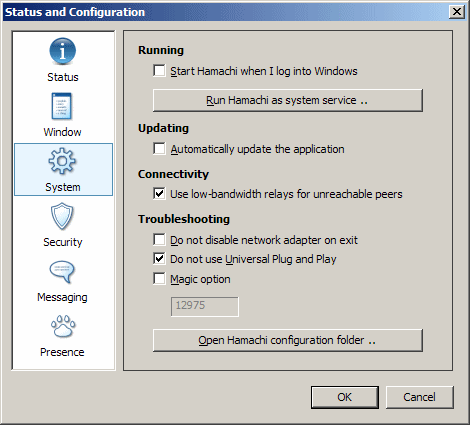Confirm settings with the OK button
470x425 pixels.
point(345,397)
